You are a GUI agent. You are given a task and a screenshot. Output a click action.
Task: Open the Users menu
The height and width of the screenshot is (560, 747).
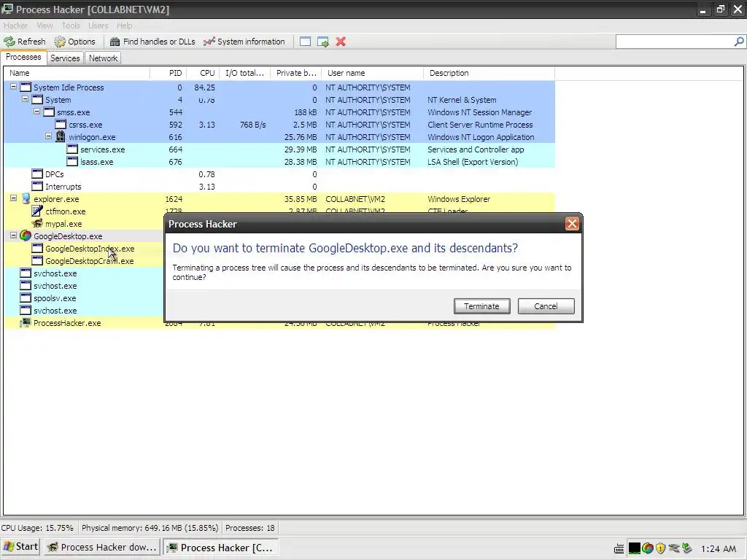(x=98, y=26)
